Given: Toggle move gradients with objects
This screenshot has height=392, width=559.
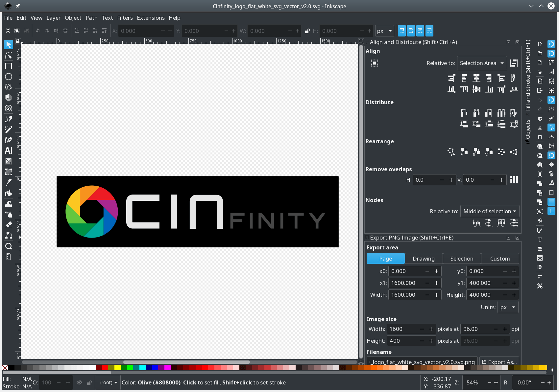Looking at the screenshot, I should [420, 31].
